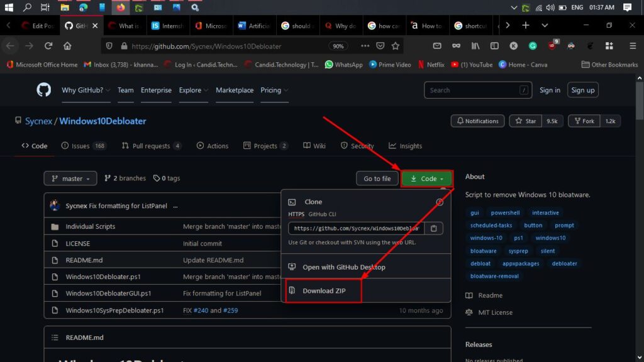Click the tracking protection shield icon
This screenshot has height=362, width=644.
tap(109, 46)
